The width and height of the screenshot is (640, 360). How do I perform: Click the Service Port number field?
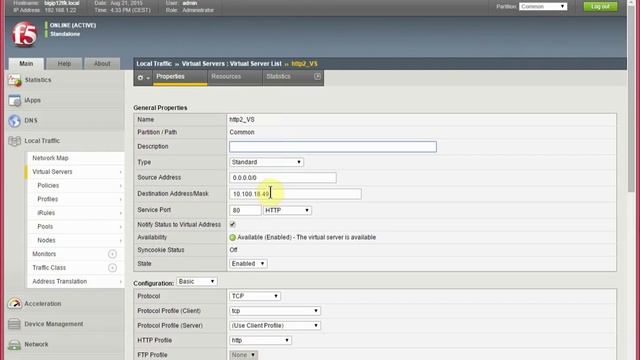pyautogui.click(x=245, y=210)
